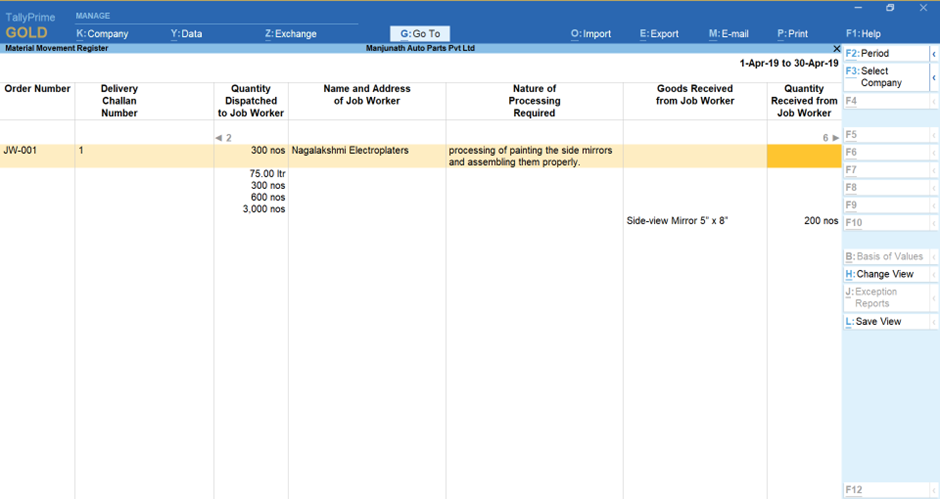Click the highlighted Quantity Received cell
The image size is (940, 499).
[x=804, y=156]
